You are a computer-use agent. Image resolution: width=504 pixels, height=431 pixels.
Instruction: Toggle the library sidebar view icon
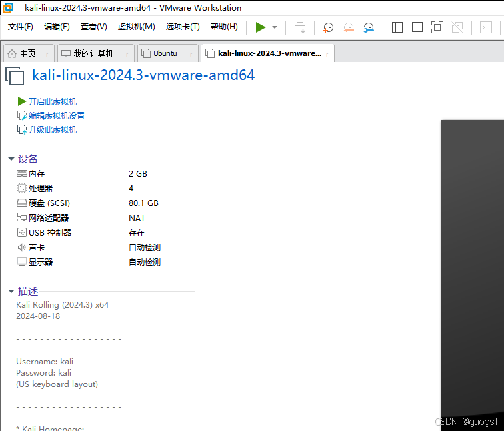397,27
